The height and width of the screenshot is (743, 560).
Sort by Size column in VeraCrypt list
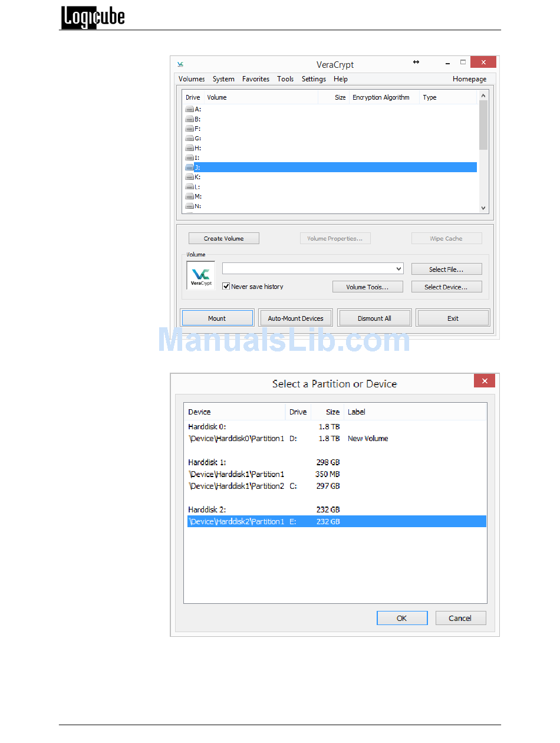[x=334, y=97]
